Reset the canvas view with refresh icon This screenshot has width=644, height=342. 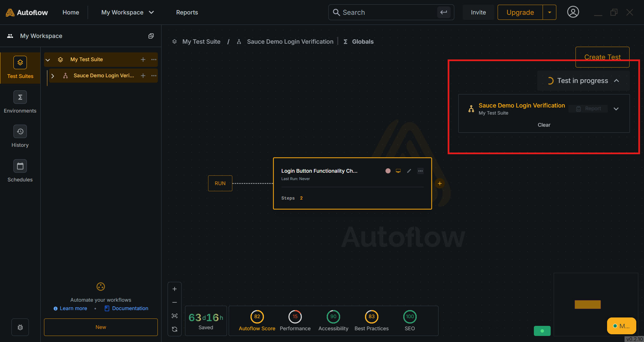[x=175, y=329]
